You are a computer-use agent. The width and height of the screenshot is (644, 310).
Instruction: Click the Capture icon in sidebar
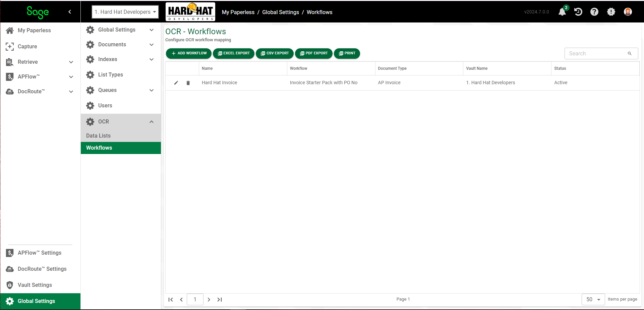[x=10, y=47]
